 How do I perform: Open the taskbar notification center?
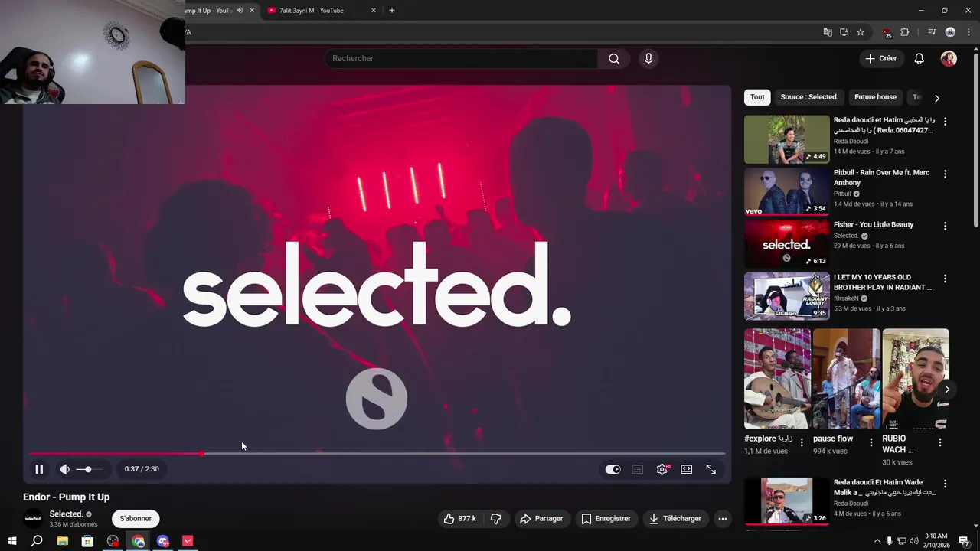[x=964, y=542]
